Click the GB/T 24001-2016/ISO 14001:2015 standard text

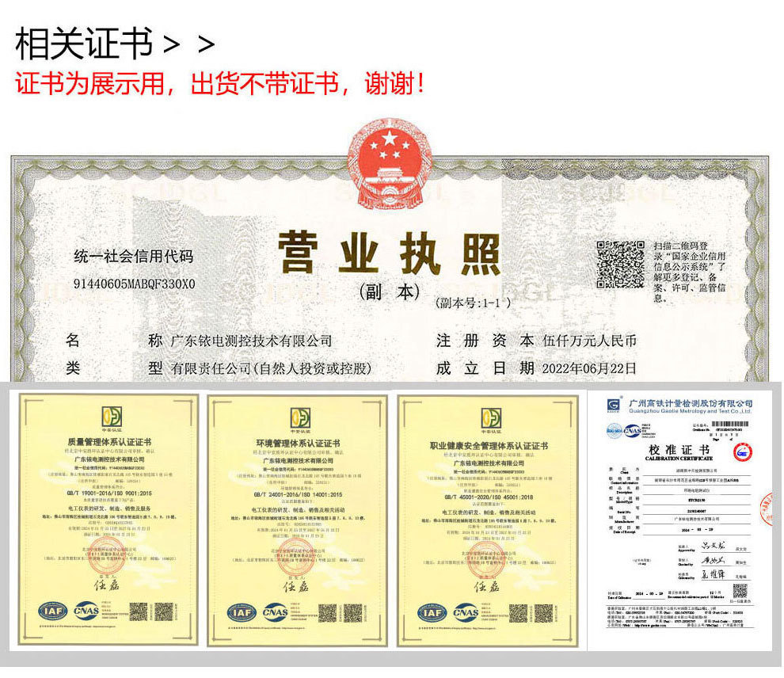(298, 494)
